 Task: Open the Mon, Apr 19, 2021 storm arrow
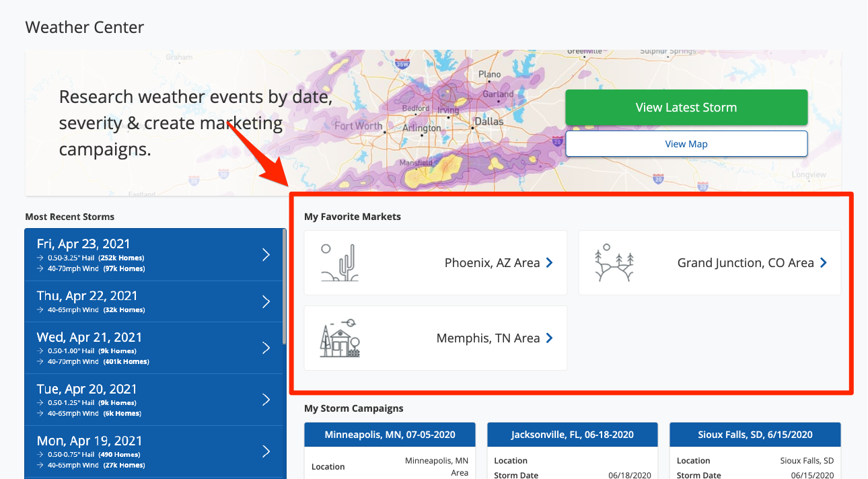click(x=266, y=451)
